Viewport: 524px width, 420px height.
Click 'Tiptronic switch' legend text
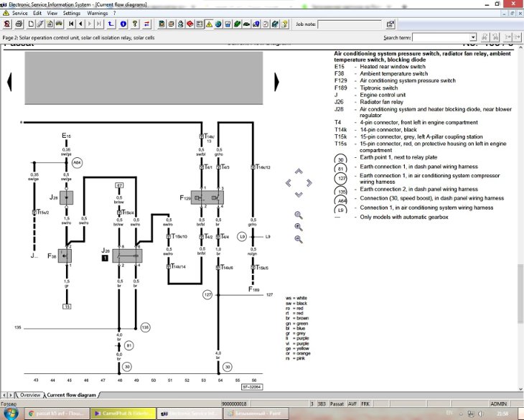[x=378, y=88]
